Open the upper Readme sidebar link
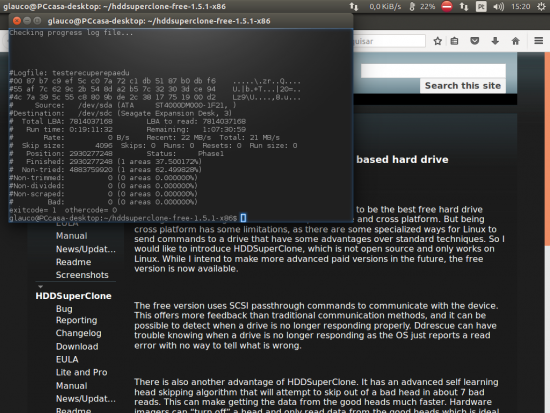Viewport: 550px width, 413px height. click(73, 262)
